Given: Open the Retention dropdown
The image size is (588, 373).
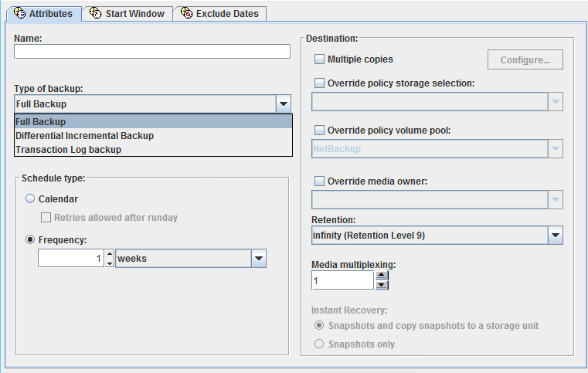Looking at the screenshot, I should click(556, 236).
